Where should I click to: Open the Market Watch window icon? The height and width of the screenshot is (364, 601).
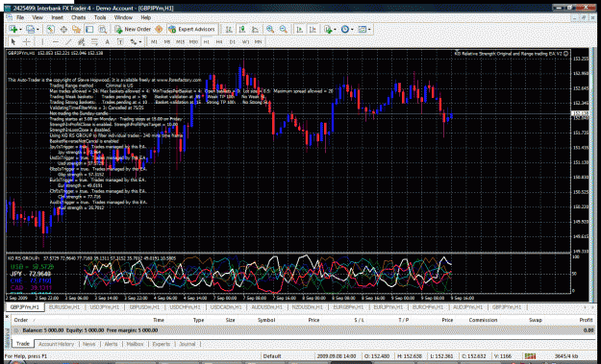point(51,30)
